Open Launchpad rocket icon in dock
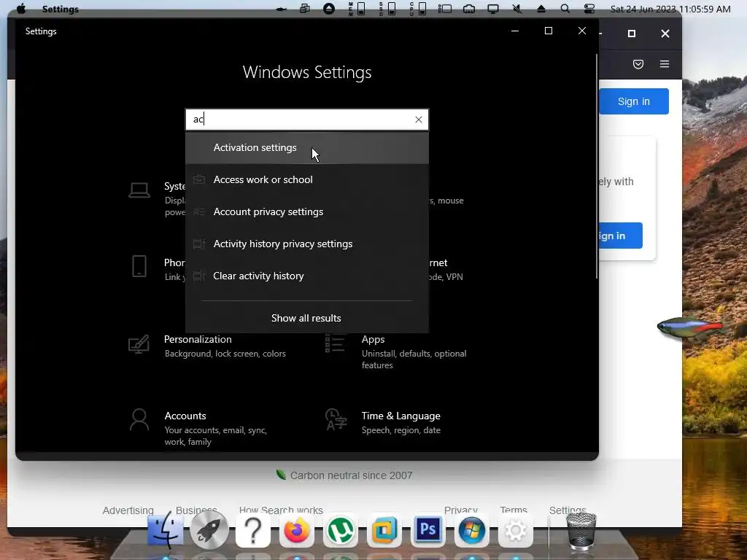Screen dimensions: 747x560 [209, 530]
